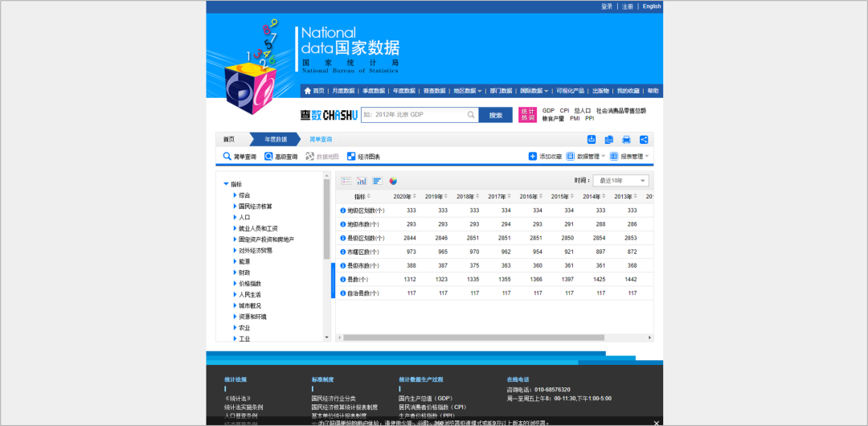Click the share icon
The width and height of the screenshot is (868, 426).
pos(644,140)
